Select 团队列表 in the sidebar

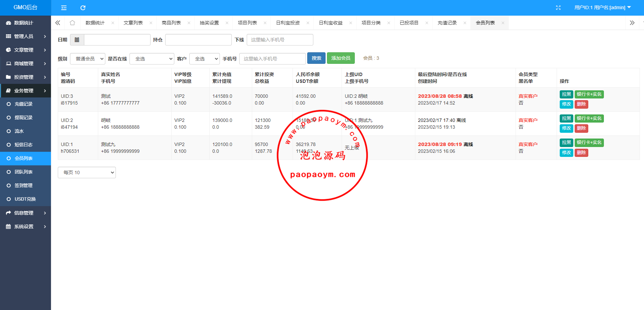tap(23, 172)
